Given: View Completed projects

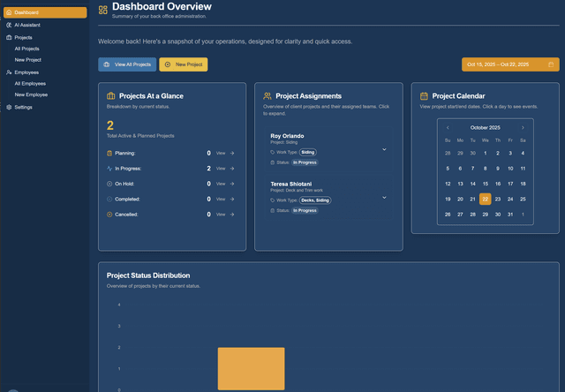Looking at the screenshot, I should click(x=221, y=200).
